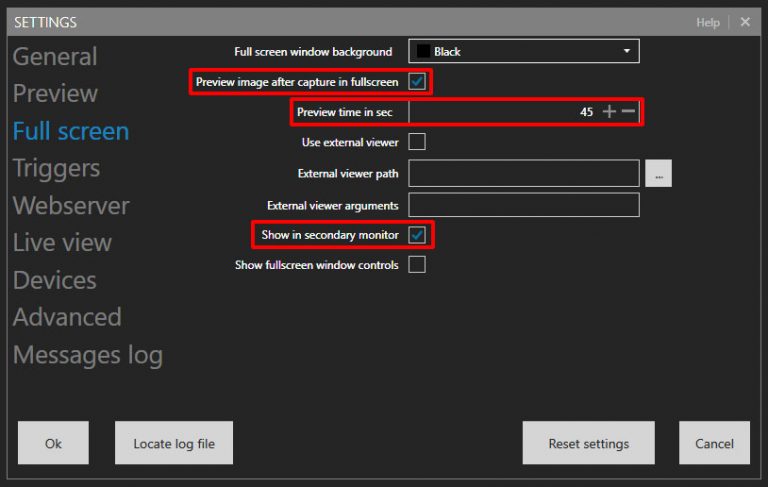Click the plus icon to increase preview time

point(609,112)
